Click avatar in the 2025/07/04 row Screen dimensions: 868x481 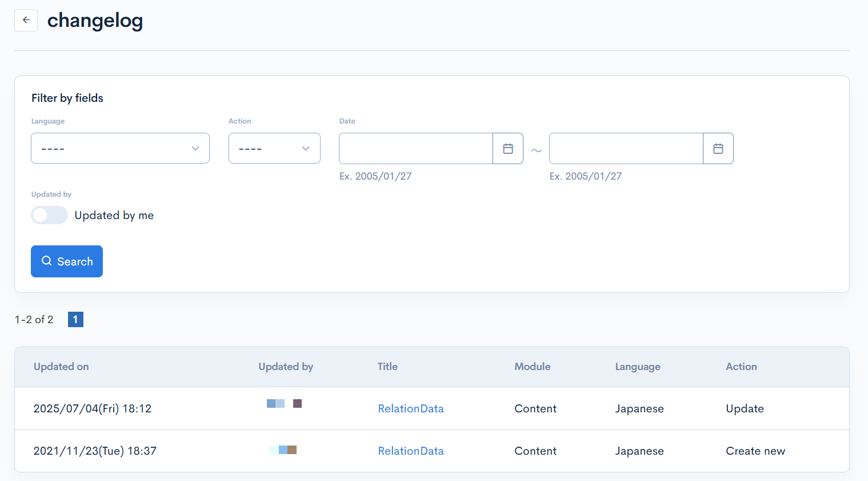click(284, 404)
